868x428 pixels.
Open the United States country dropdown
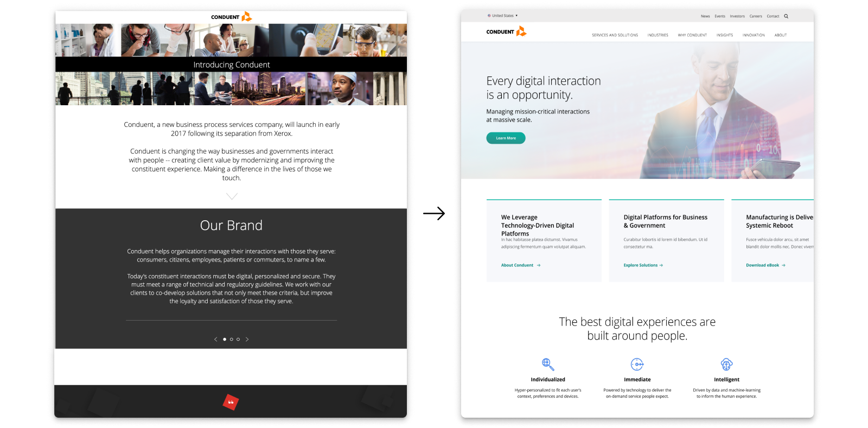coord(503,16)
